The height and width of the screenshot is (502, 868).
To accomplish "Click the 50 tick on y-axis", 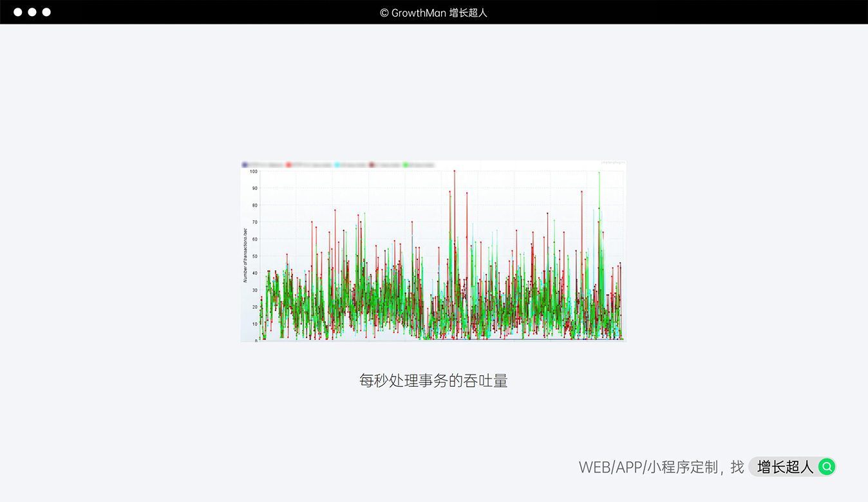I will click(x=254, y=256).
